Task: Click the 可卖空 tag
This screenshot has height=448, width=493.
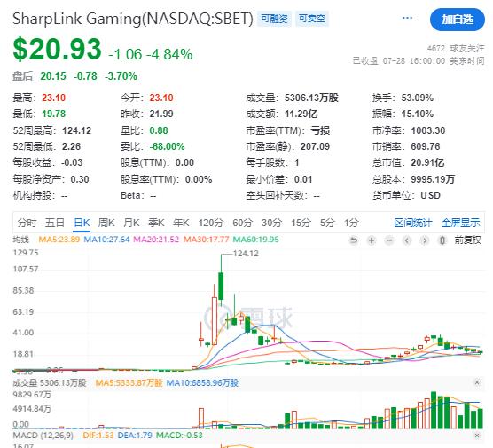Action: 311,19
